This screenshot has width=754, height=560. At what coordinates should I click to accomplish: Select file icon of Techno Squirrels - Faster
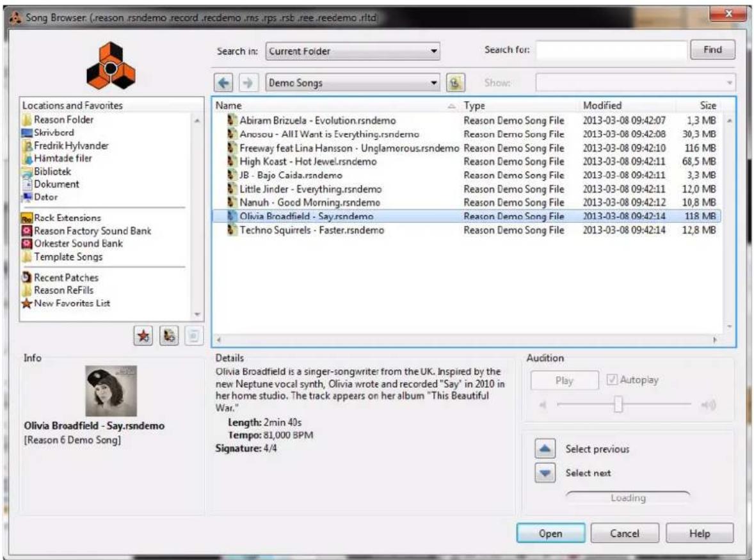(x=232, y=230)
